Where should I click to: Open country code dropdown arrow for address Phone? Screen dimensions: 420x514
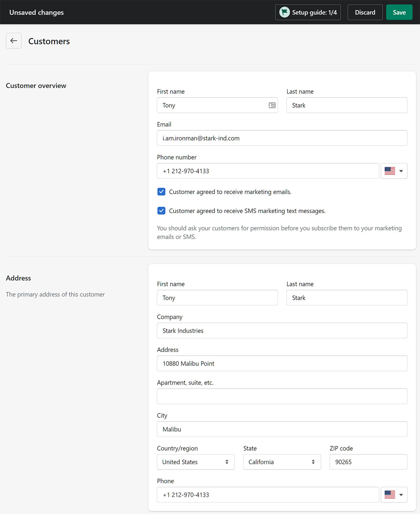[401, 495]
